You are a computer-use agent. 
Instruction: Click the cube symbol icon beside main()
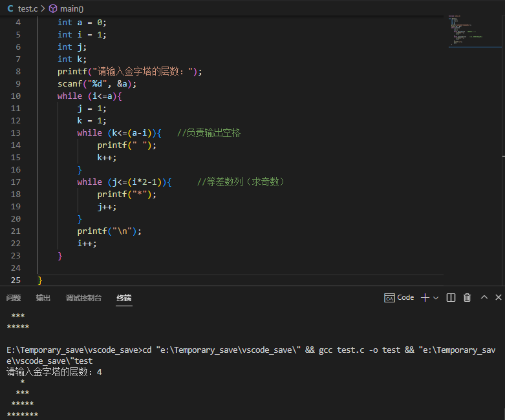(53, 8)
